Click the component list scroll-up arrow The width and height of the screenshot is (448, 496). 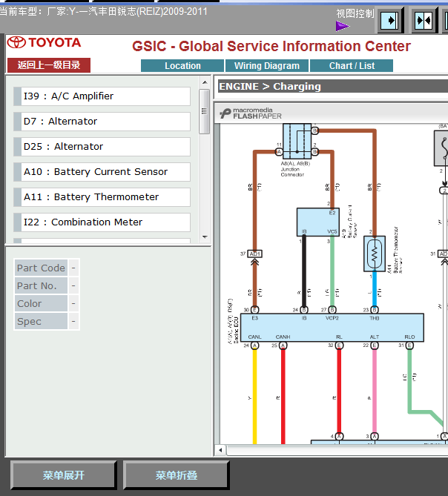[x=205, y=82]
